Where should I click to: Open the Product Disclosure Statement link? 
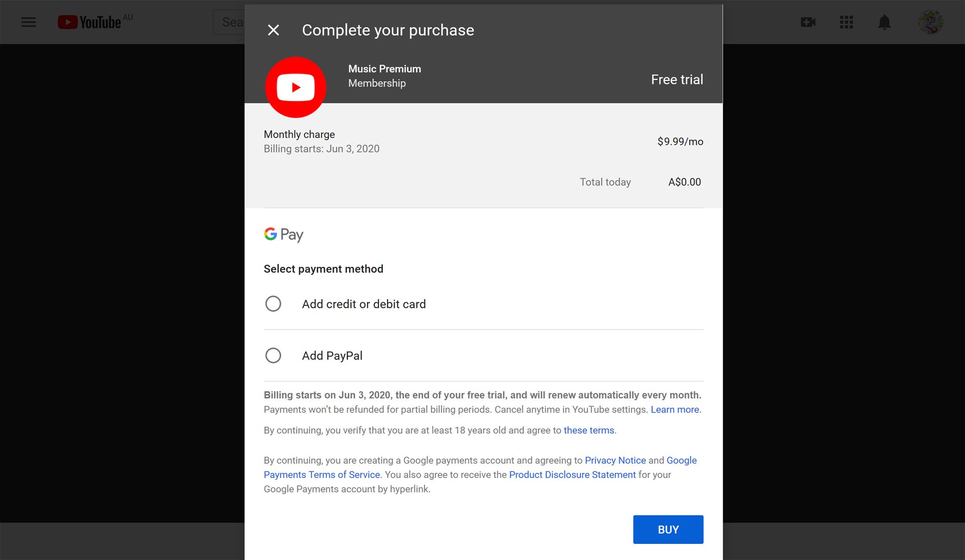tap(572, 475)
